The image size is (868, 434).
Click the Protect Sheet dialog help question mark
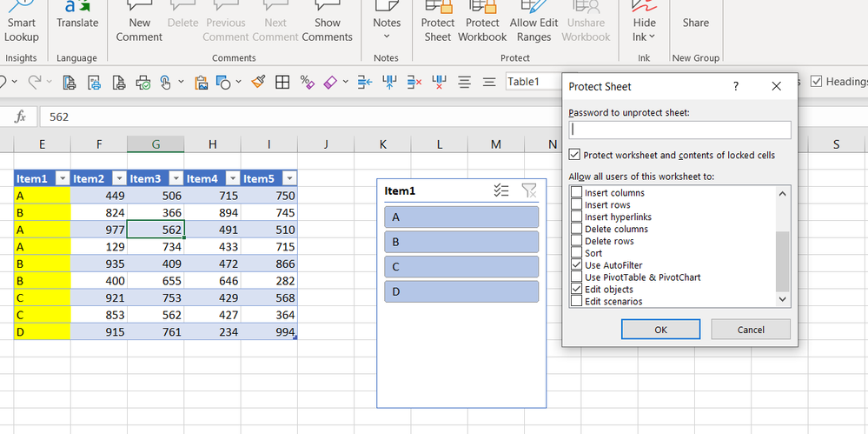click(x=736, y=86)
